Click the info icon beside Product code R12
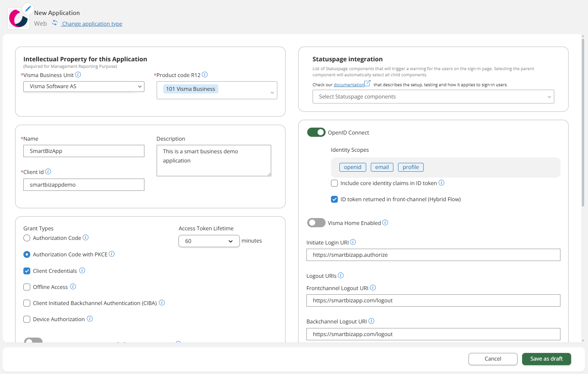This screenshot has width=588, height=374. (205, 75)
